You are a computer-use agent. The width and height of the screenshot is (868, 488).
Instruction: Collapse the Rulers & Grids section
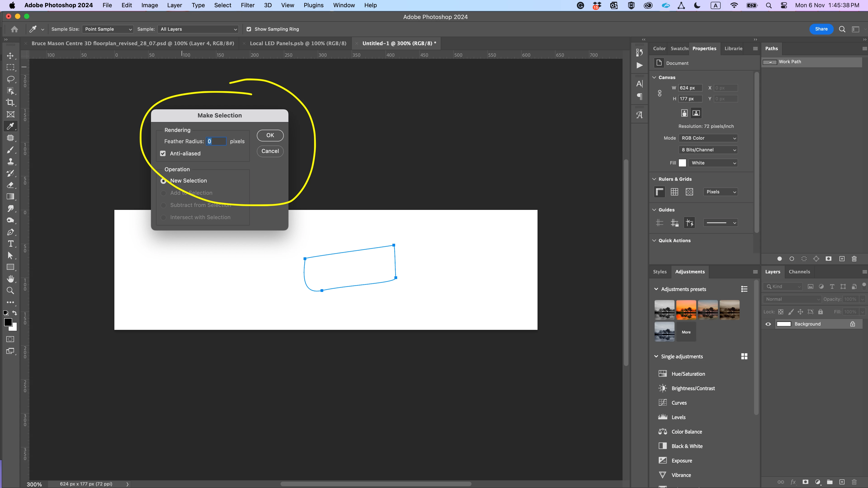pyautogui.click(x=654, y=179)
